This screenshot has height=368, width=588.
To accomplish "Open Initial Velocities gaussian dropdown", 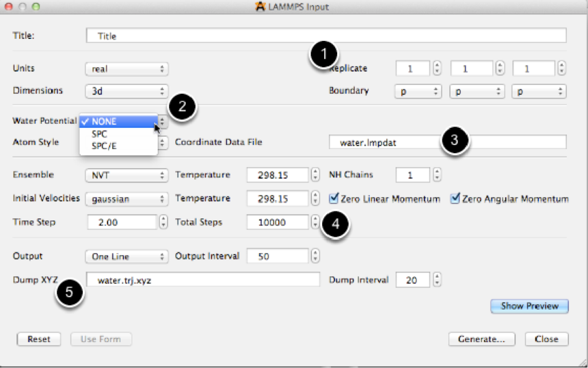I will pyautogui.click(x=126, y=199).
